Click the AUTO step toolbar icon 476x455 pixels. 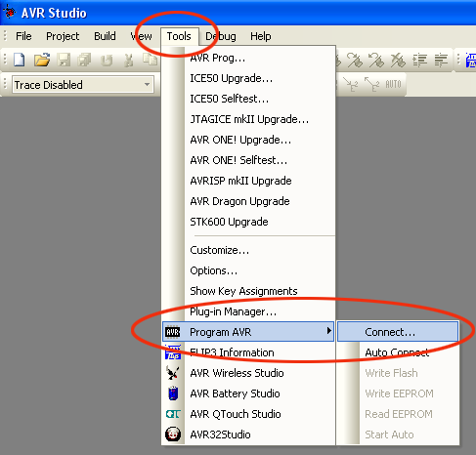(393, 85)
